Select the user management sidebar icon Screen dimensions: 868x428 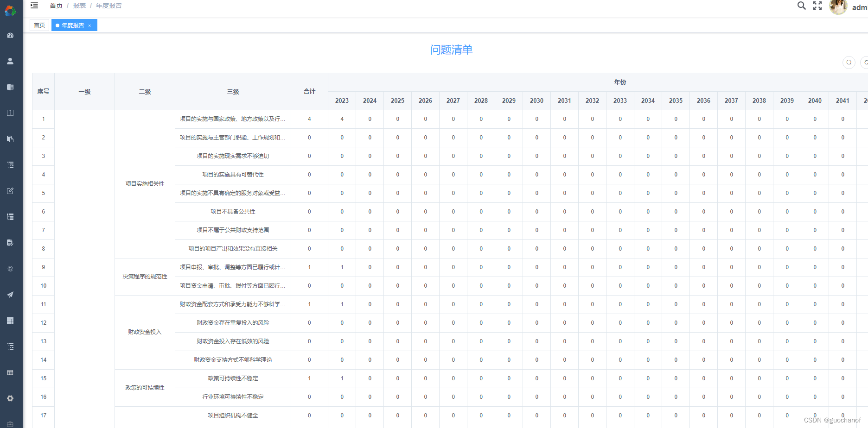tap(10, 61)
